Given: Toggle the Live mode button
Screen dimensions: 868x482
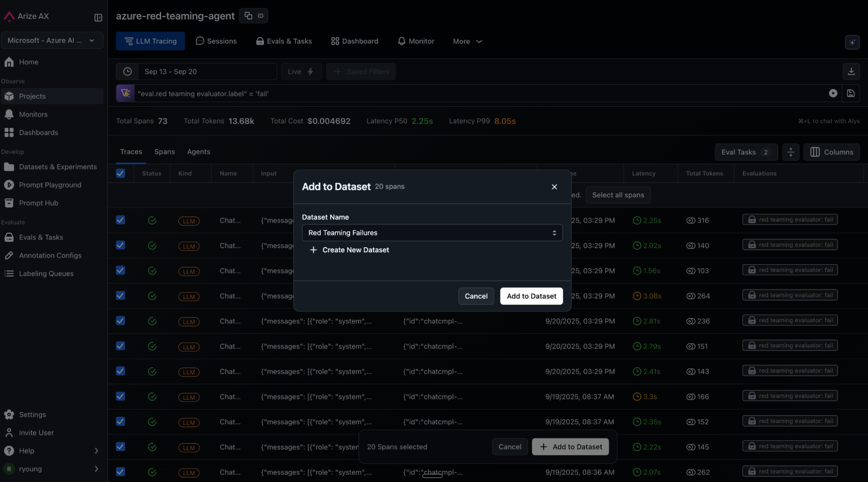Looking at the screenshot, I should 301,72.
